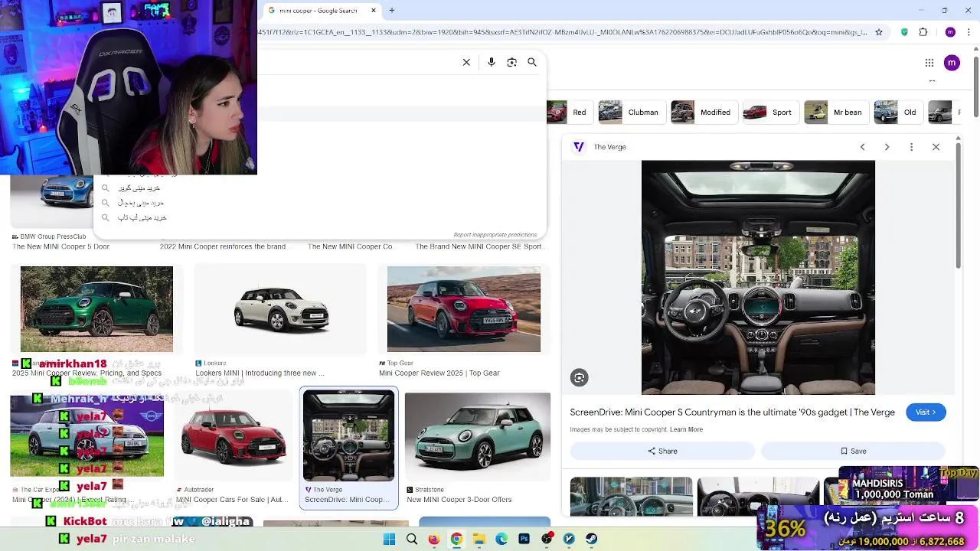Open File Explorer from the taskbar
980x551 pixels.
coord(479,539)
